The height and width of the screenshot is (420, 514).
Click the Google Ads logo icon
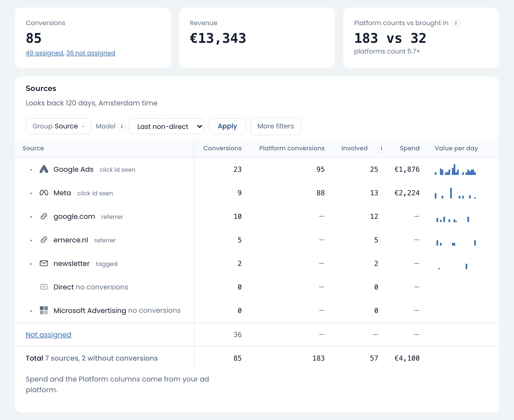point(44,169)
